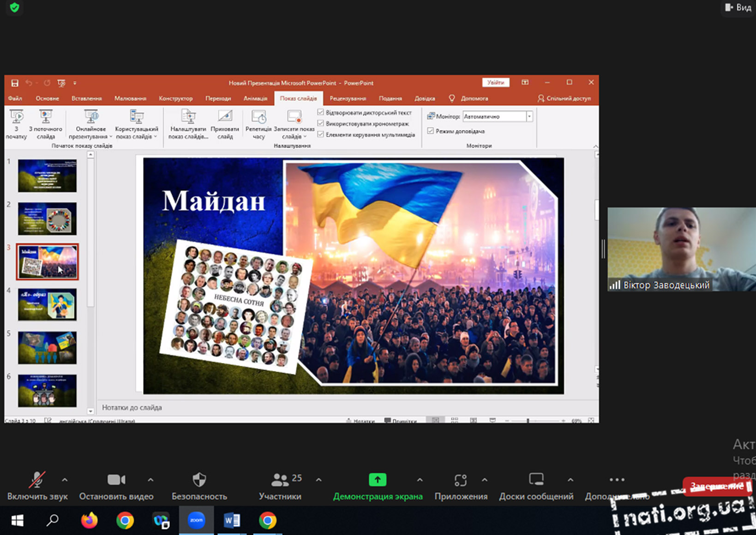Start slideshow 'З початку' from beginning
The width and height of the screenshot is (756, 535).
[x=16, y=124]
